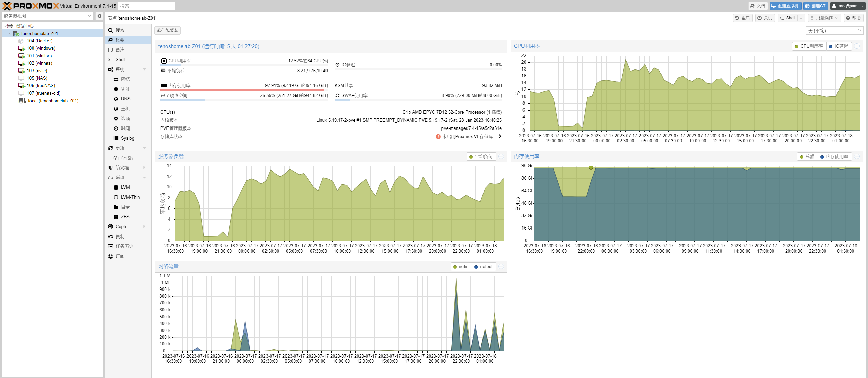Open the Shell entry in node menu
868x378 pixels.
pyautogui.click(x=128, y=60)
